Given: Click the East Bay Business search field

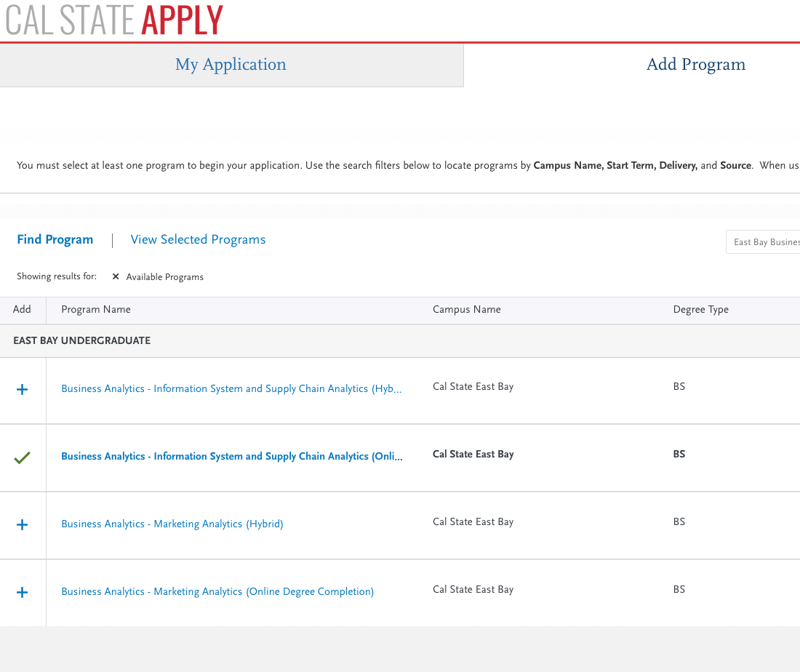Looking at the screenshot, I should pyautogui.click(x=763, y=242).
